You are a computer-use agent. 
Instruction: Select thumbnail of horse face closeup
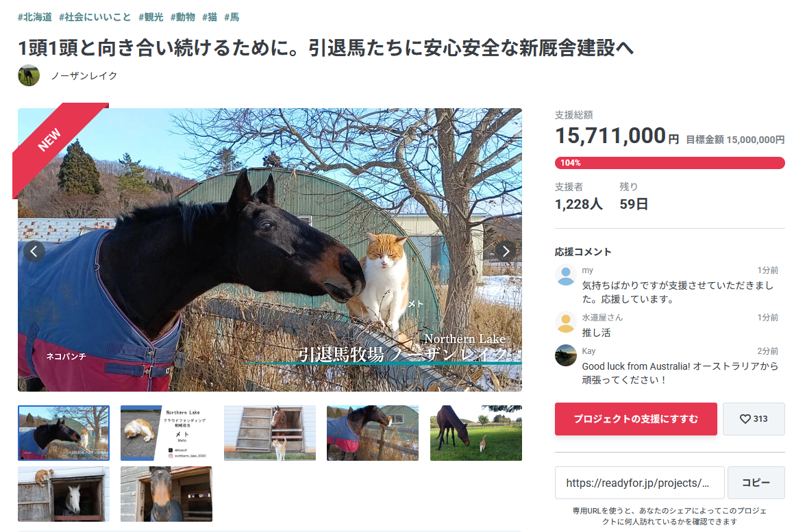(166, 494)
